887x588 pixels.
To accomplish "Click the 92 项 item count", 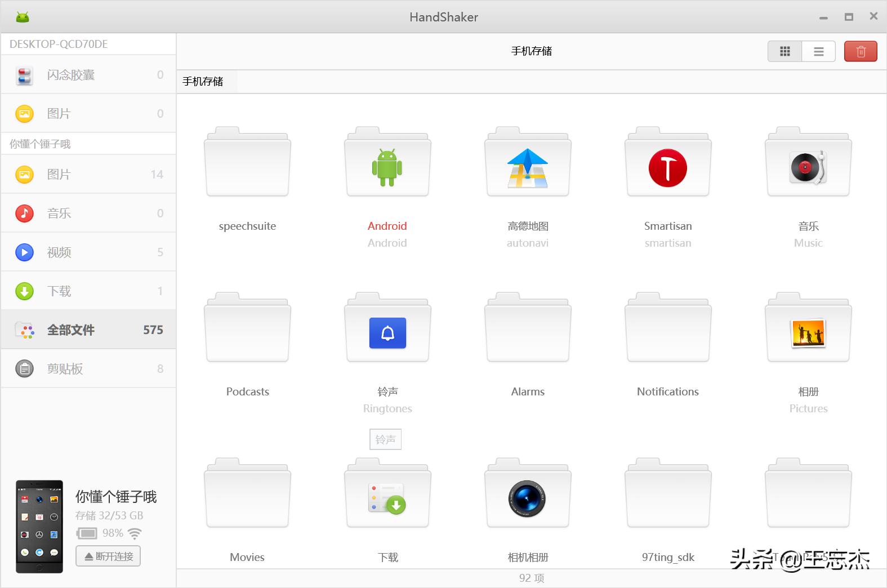I will [x=532, y=578].
